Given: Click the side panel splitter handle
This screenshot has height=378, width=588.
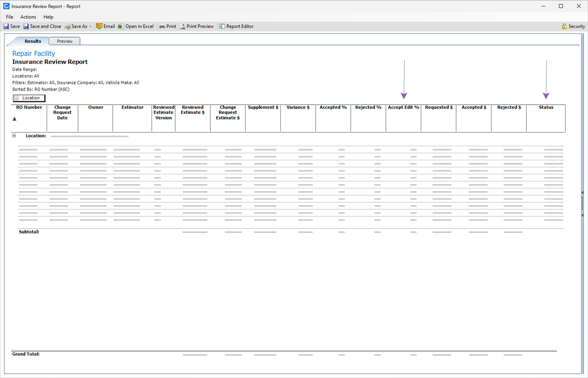Looking at the screenshot, I should 582,204.
